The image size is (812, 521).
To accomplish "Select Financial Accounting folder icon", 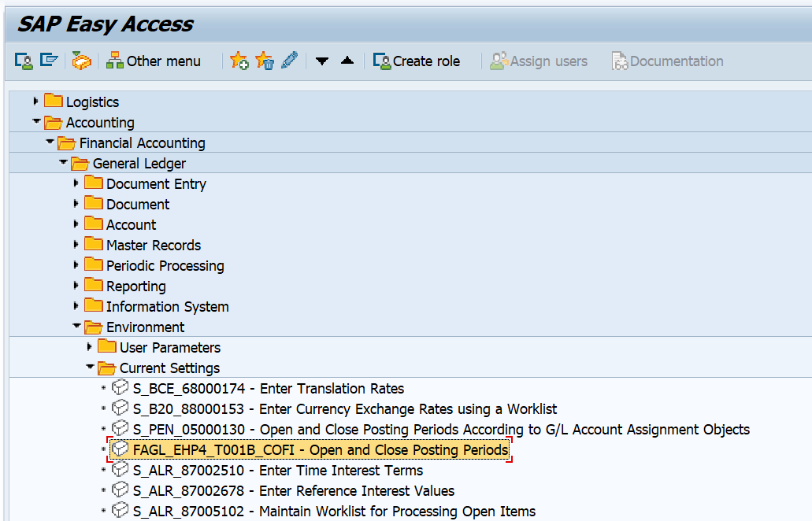I will (x=67, y=142).
